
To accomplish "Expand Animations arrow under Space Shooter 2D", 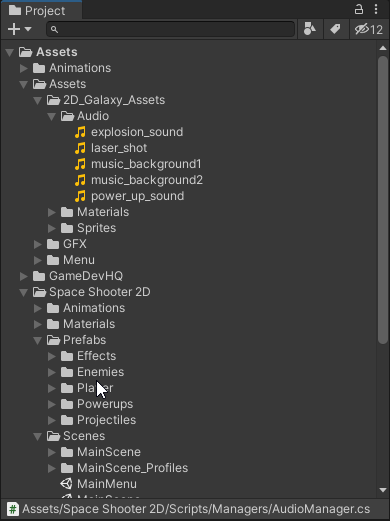I will click(38, 308).
